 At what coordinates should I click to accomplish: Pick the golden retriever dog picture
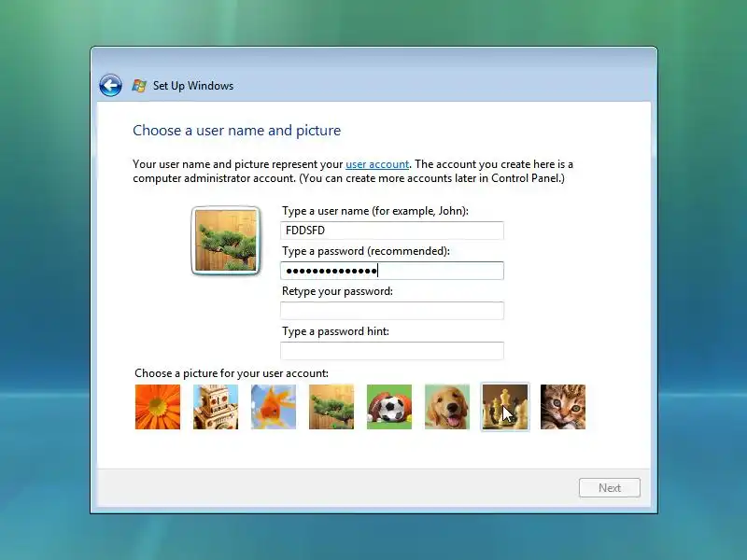pos(447,407)
